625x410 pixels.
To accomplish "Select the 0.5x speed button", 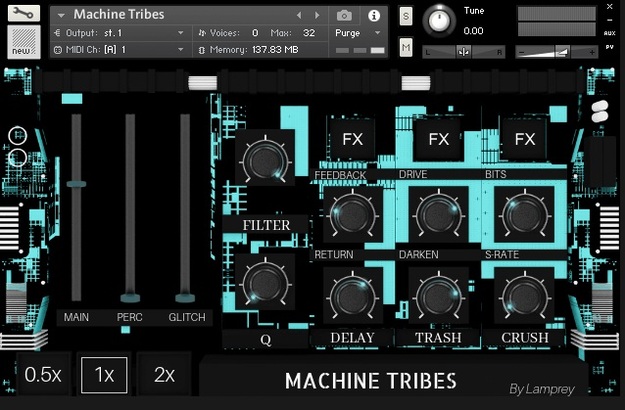I will click(43, 375).
